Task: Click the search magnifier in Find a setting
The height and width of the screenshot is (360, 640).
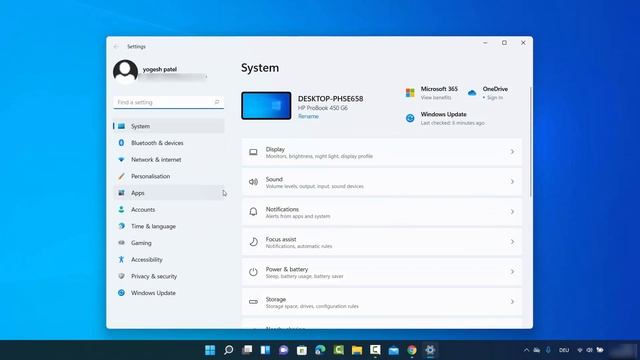Action: pyautogui.click(x=217, y=102)
